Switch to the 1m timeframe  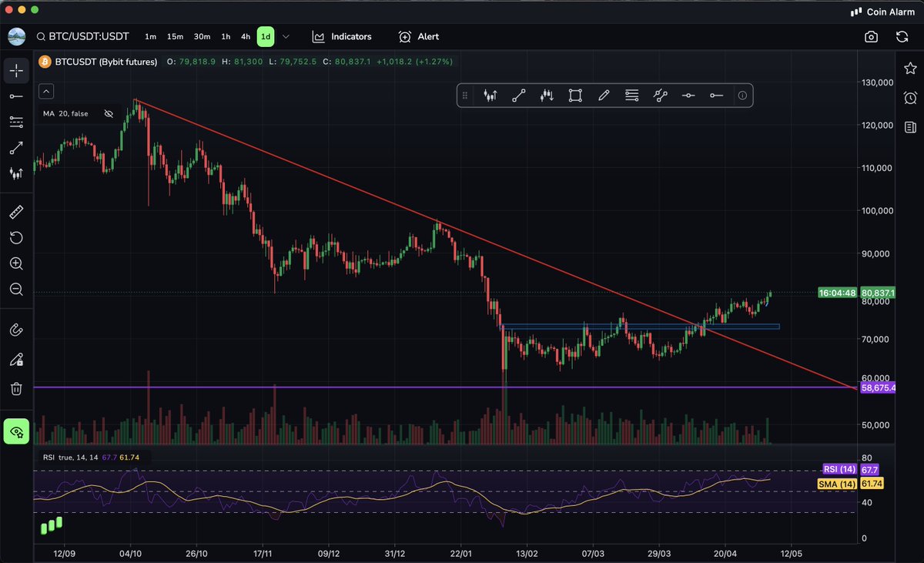150,36
